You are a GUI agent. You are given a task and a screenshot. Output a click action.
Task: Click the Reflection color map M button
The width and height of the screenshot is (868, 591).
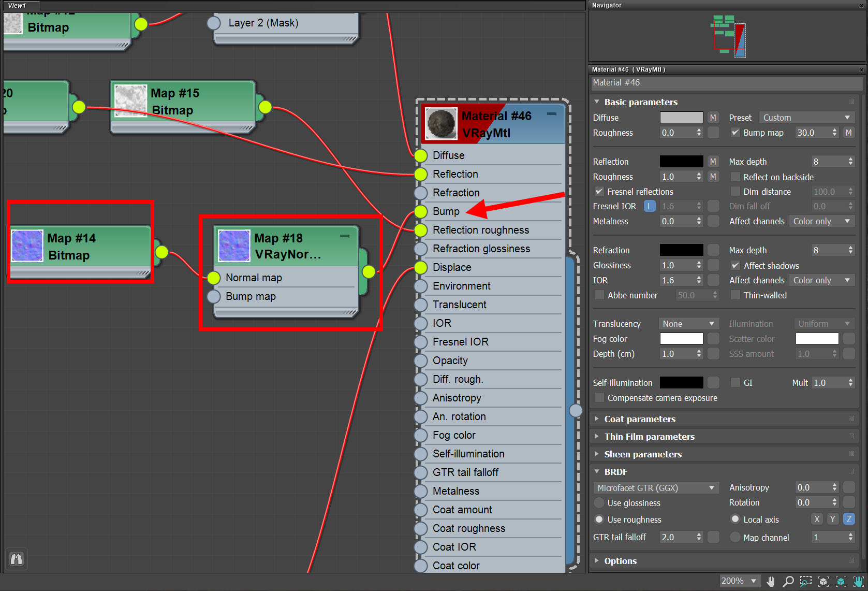pyautogui.click(x=713, y=162)
